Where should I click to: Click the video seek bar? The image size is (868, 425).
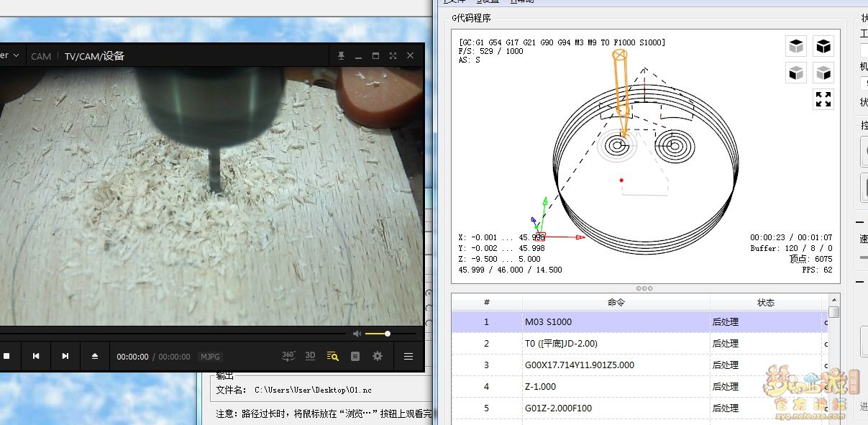coord(173,334)
